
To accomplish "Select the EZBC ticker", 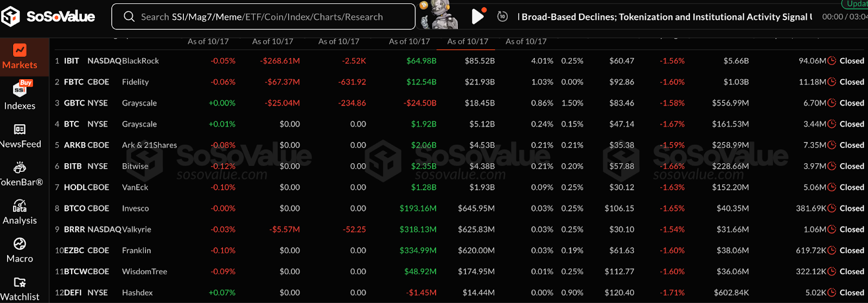I will point(75,250).
